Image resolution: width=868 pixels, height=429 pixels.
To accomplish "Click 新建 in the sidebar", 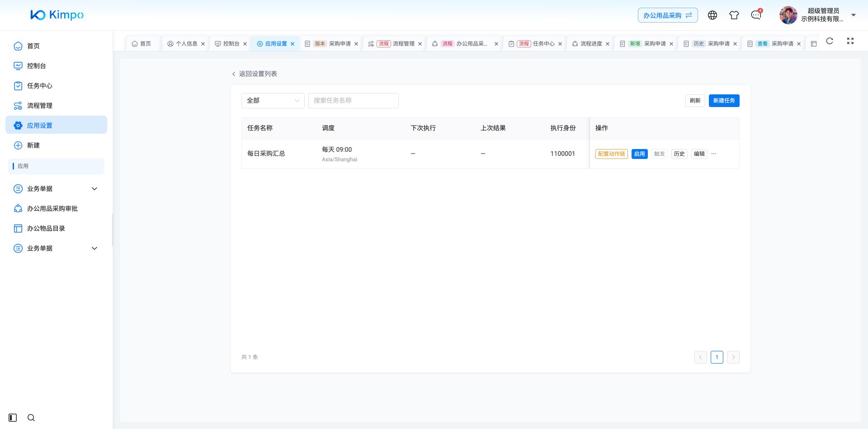I will pyautogui.click(x=56, y=145).
